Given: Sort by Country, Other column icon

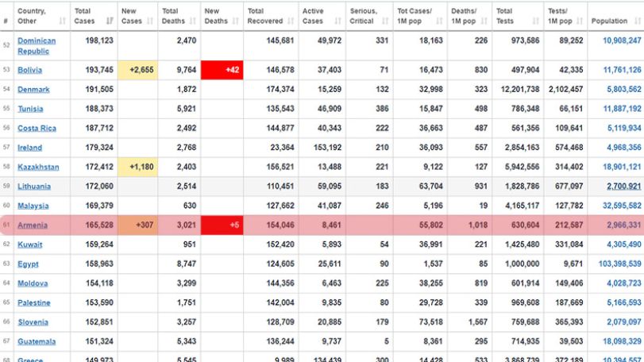Looking at the screenshot, I should pos(63,21).
